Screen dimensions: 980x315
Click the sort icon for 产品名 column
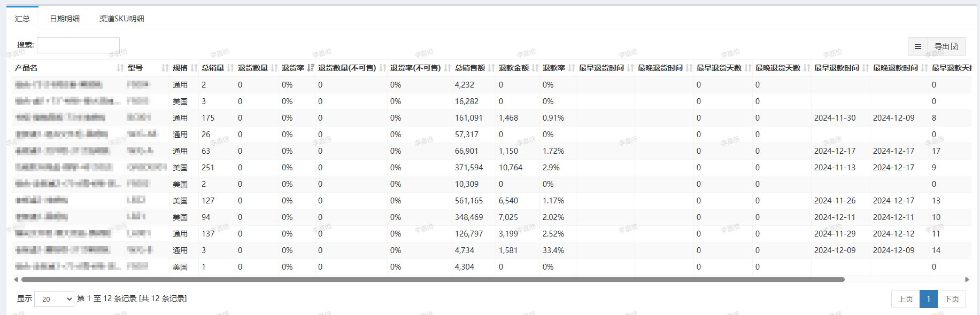(120, 68)
